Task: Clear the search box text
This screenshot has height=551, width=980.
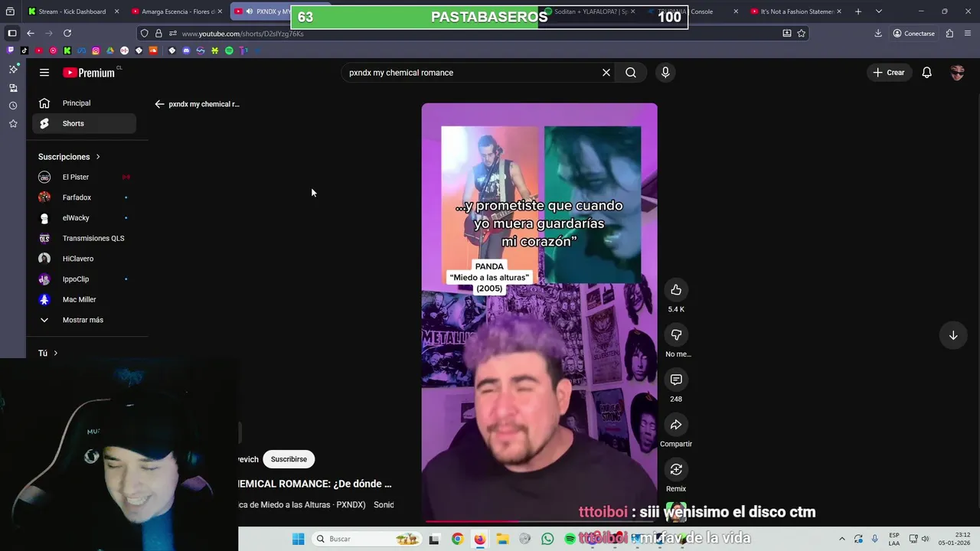Action: [606, 73]
